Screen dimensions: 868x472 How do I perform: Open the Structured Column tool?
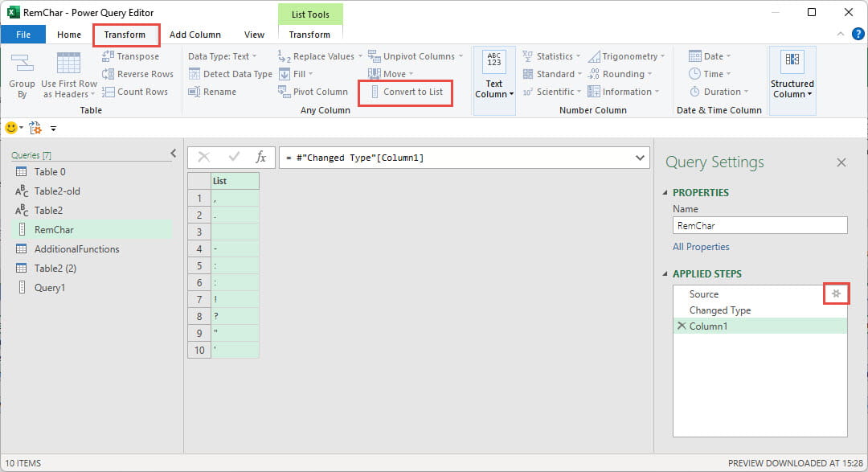792,73
